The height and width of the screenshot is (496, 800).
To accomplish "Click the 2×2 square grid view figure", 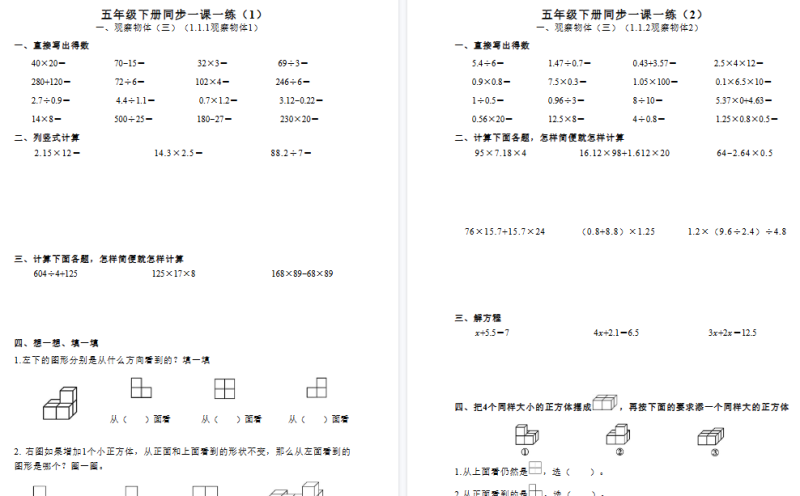I will click(224, 389).
